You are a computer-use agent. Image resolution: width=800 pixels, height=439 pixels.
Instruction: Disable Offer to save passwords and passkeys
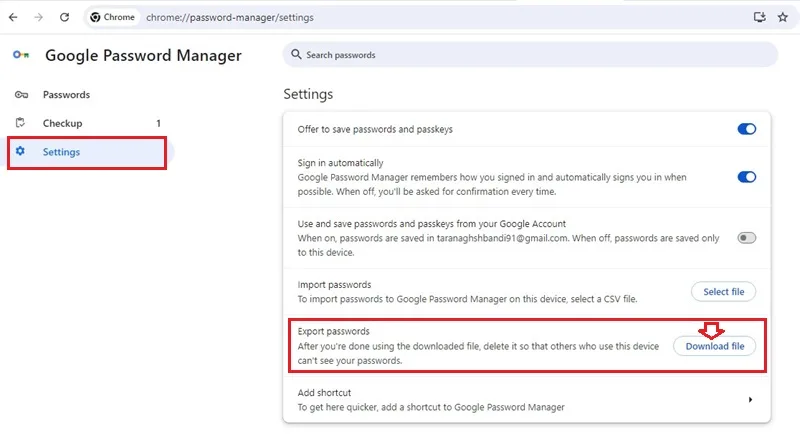coord(746,129)
